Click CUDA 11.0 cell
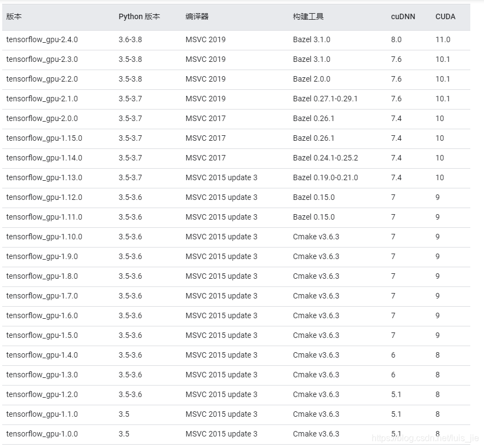484x448 pixels. pos(443,39)
